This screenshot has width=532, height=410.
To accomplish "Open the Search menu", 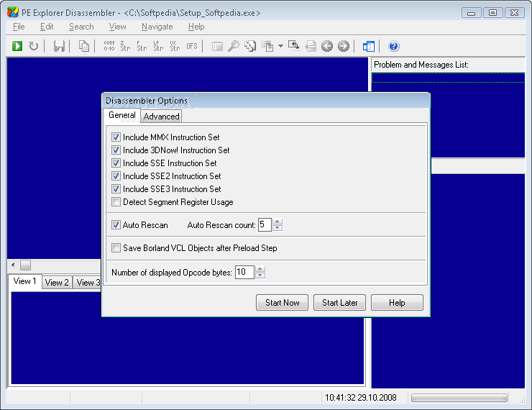I will [81, 27].
